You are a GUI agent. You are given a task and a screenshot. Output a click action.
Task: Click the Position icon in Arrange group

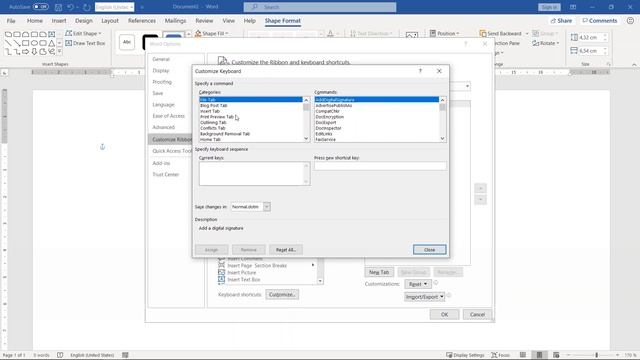[433, 33]
